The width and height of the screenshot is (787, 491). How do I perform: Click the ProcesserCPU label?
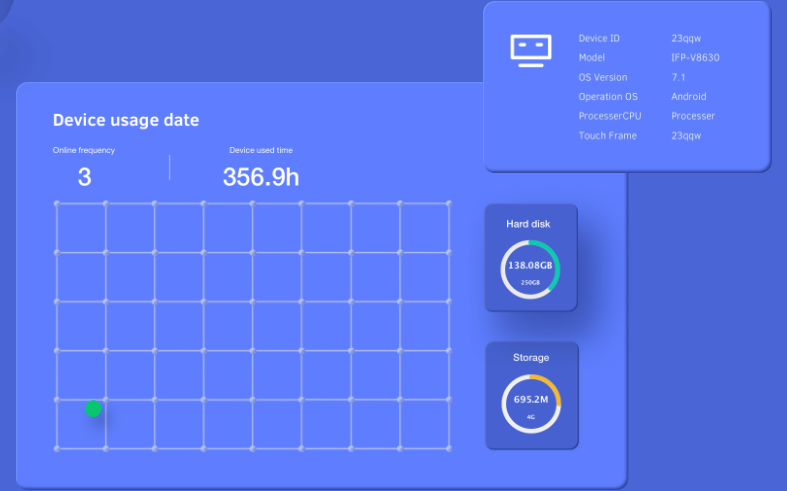(x=609, y=116)
